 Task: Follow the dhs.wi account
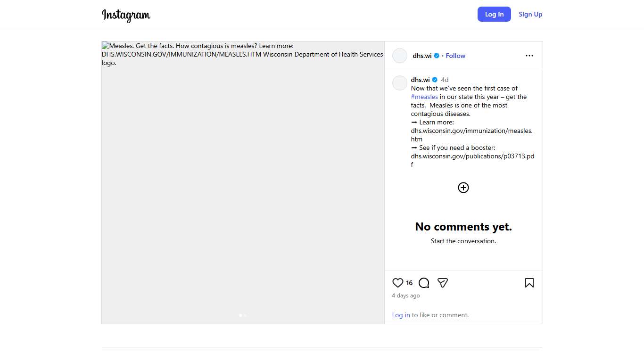tap(455, 56)
